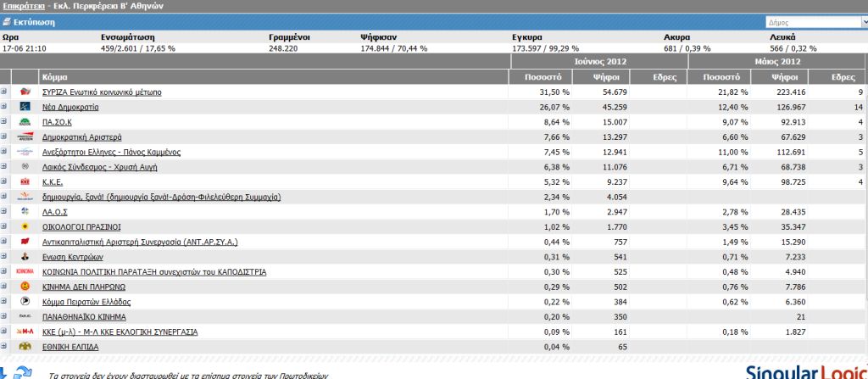
Task: Click the ΠΑ.ΣΟ.Κ green logo icon
Action: coord(25,122)
